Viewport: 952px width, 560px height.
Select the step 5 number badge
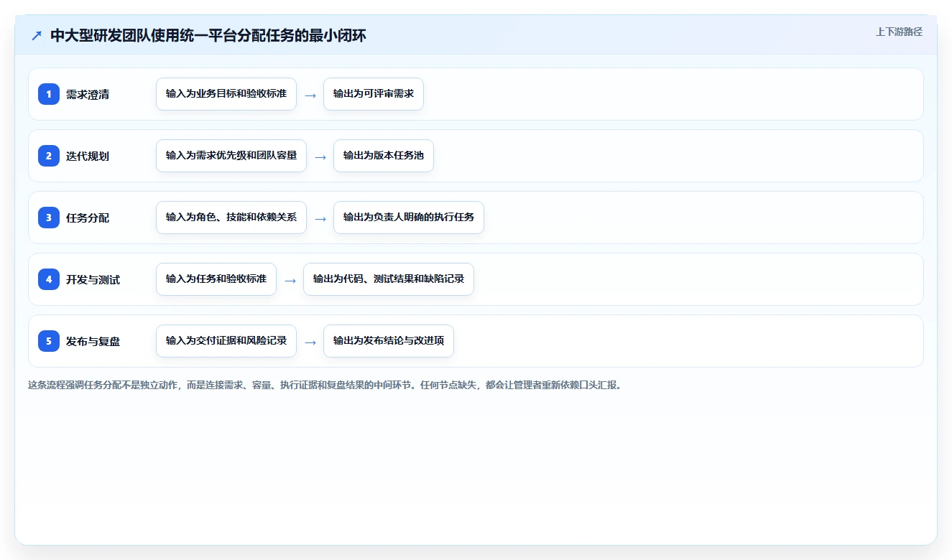tap(49, 341)
